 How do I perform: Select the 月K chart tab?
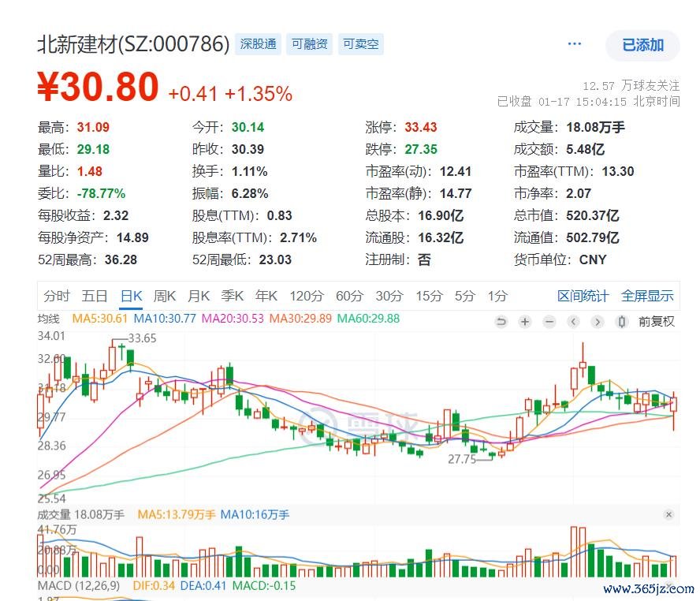point(199,296)
